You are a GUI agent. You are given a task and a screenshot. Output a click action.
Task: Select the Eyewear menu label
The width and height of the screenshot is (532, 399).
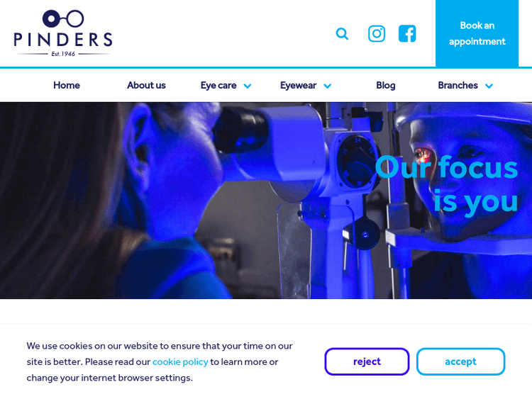pyautogui.click(x=298, y=85)
